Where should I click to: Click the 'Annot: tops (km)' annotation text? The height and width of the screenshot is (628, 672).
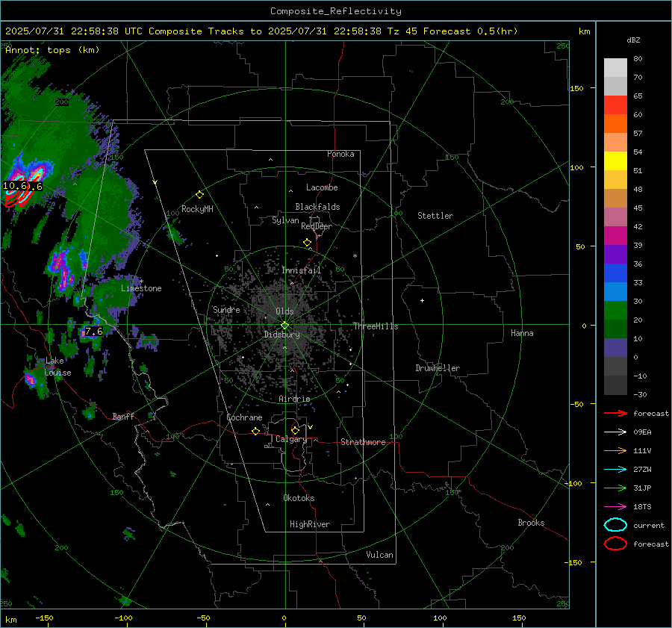[52, 50]
